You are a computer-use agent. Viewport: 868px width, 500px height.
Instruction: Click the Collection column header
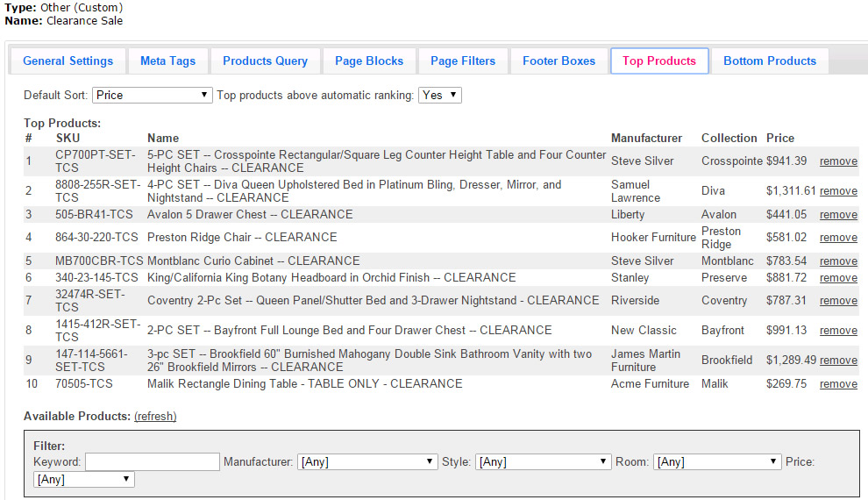(x=729, y=139)
